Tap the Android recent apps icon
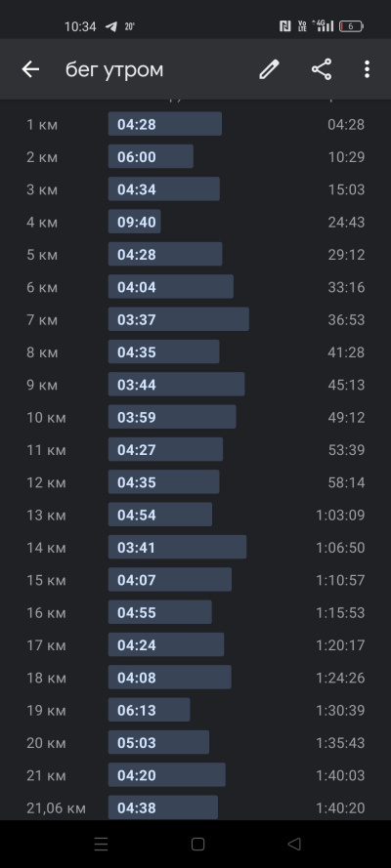 pos(101,844)
